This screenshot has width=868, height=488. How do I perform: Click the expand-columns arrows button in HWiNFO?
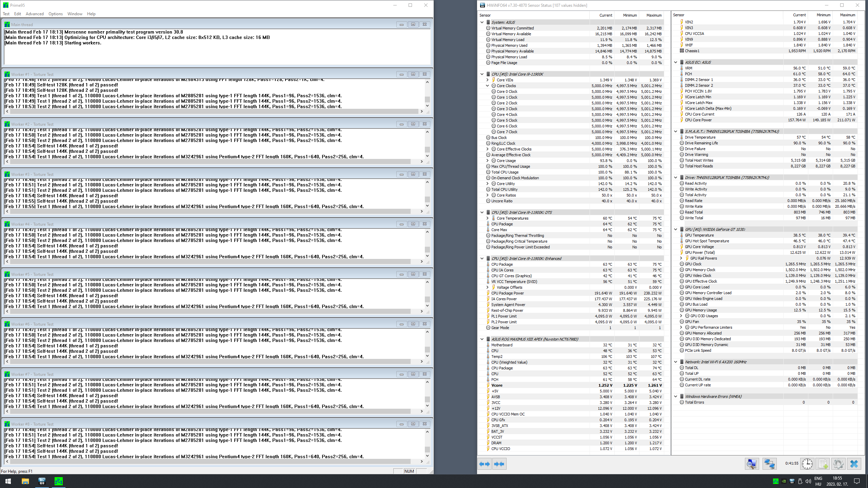[485, 464]
